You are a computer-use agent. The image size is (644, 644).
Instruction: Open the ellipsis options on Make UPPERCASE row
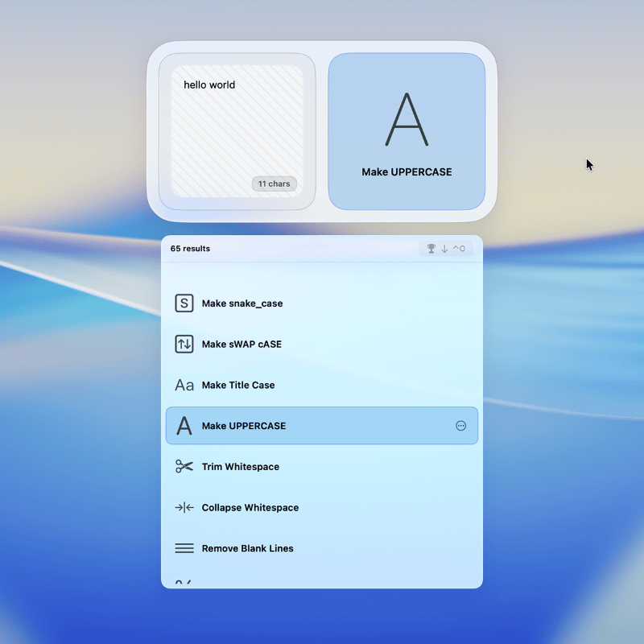[x=460, y=426]
